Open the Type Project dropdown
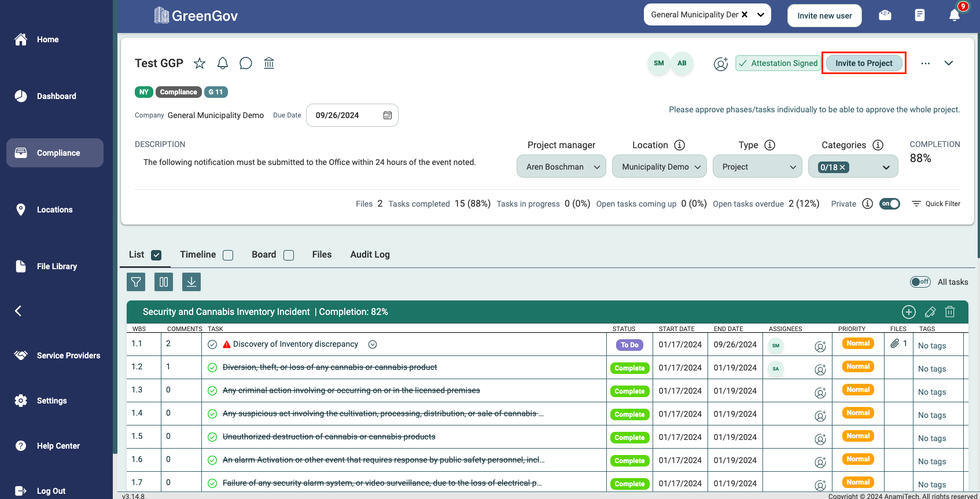 click(x=757, y=167)
